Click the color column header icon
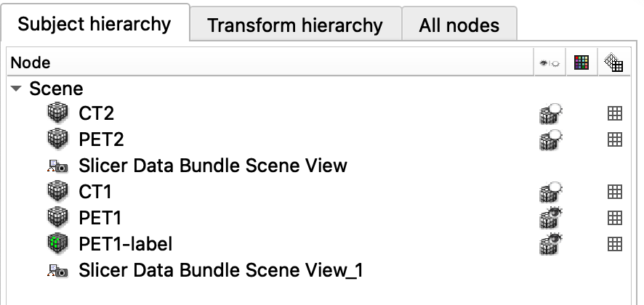Image resolution: width=644 pixels, height=305 pixels. pyautogui.click(x=581, y=62)
